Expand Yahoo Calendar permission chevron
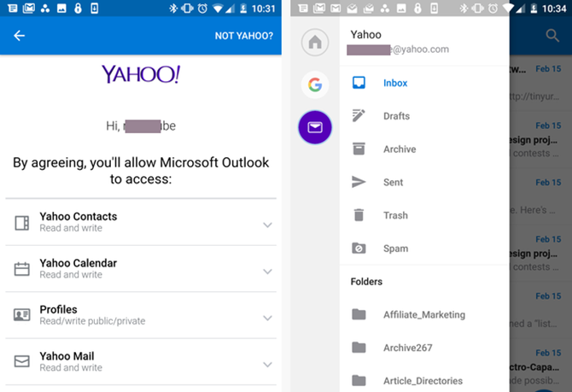 (267, 272)
